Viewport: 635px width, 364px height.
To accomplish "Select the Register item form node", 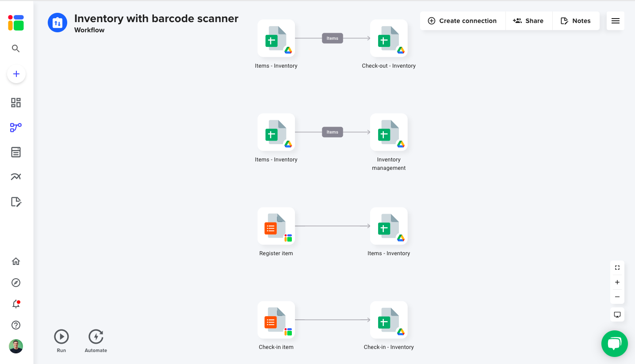I will (x=276, y=226).
